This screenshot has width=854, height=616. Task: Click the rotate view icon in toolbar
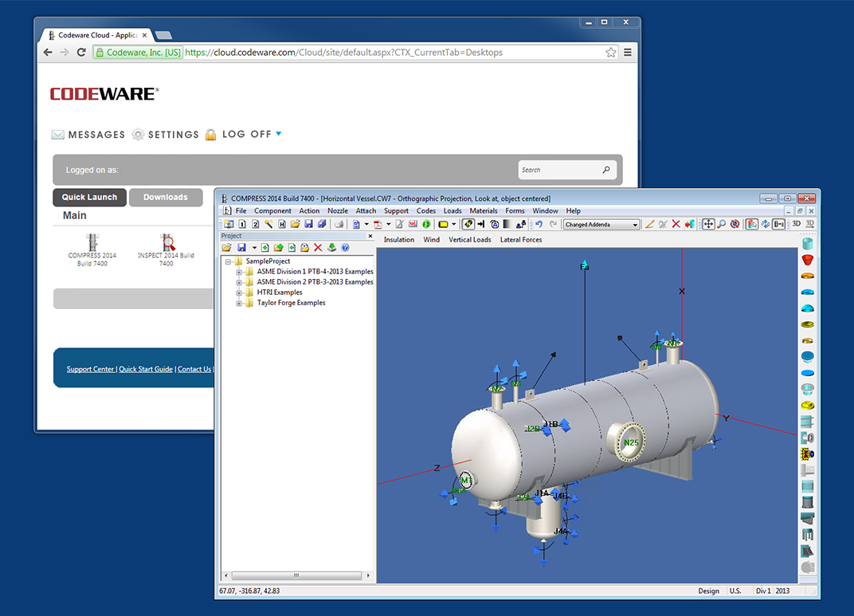[735, 224]
